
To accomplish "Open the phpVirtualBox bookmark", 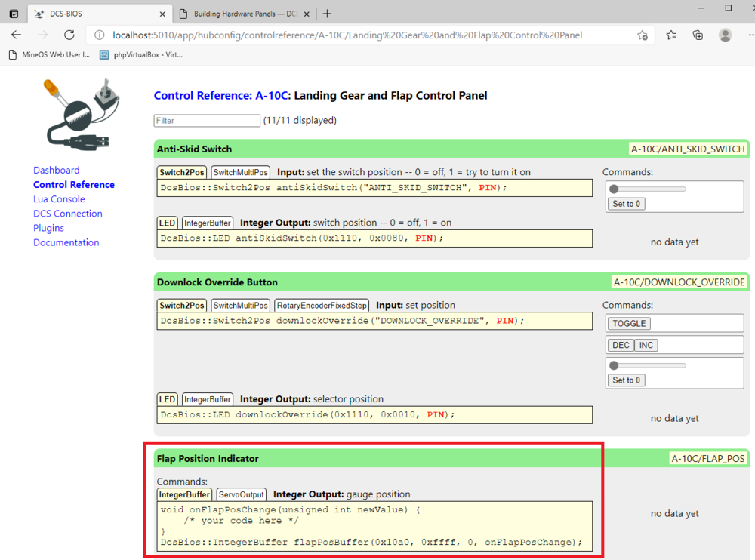I will click(141, 55).
